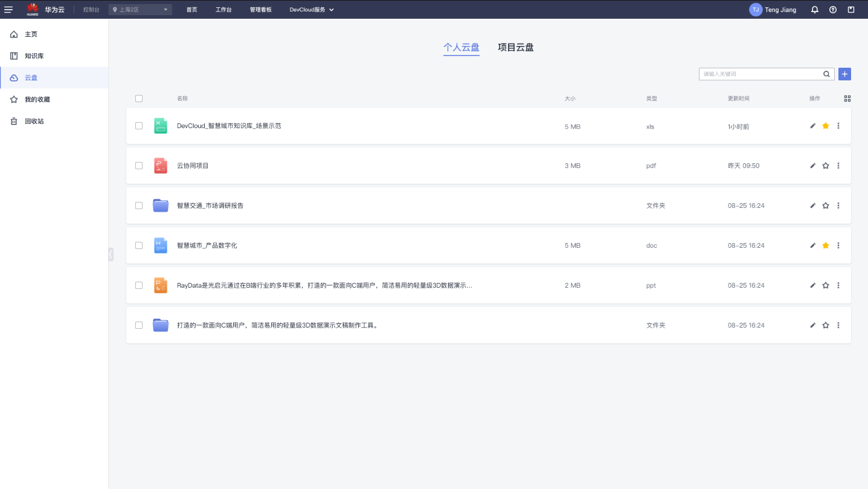This screenshot has width=868, height=489.
Task: Open 主页 in the sidebar
Action: [54, 34]
